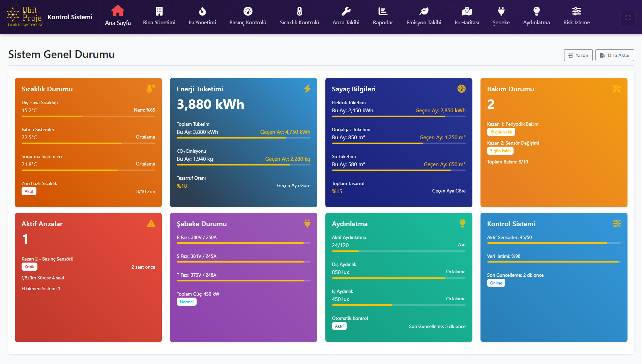Click the Qbit Proje logo

point(25,17)
